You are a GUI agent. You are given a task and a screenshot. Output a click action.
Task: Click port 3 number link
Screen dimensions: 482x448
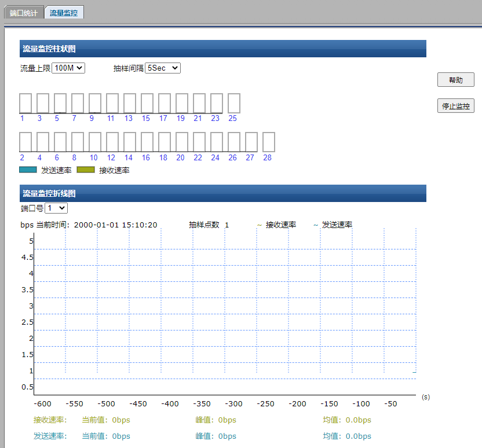[x=39, y=118]
